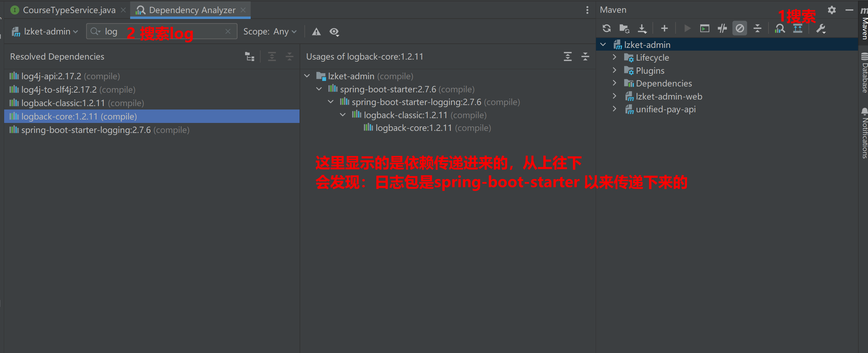Screen dimensions: 868x353
Task: Open the Dependency Analyzer options menu
Action: (587, 10)
